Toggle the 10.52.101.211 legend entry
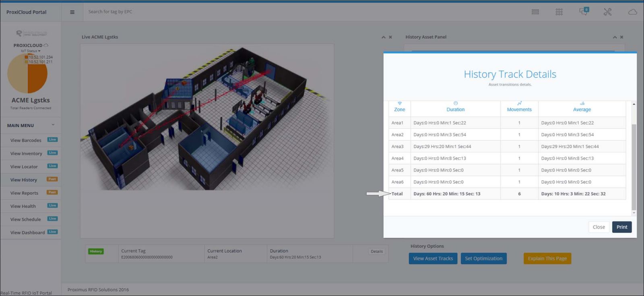This screenshot has height=296, width=644. (x=39, y=62)
